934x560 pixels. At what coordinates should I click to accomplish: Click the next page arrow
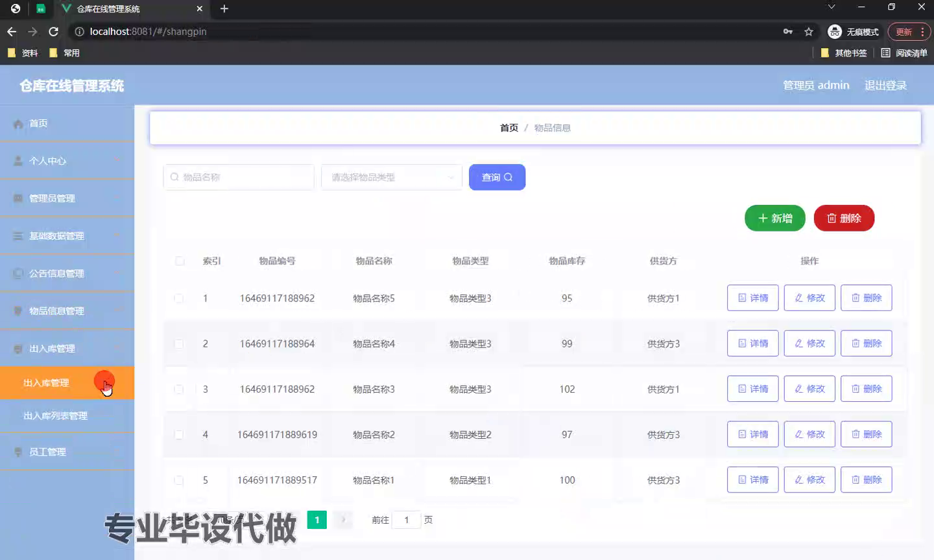point(343,520)
